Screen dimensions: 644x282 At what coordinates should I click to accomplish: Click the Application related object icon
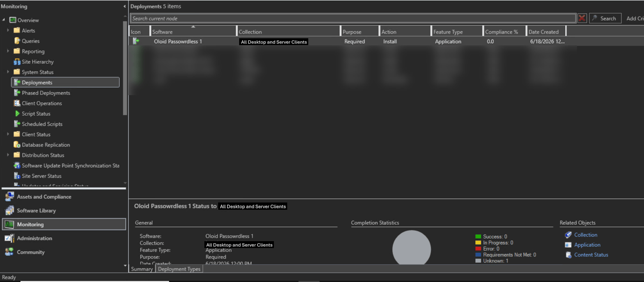pyautogui.click(x=568, y=245)
